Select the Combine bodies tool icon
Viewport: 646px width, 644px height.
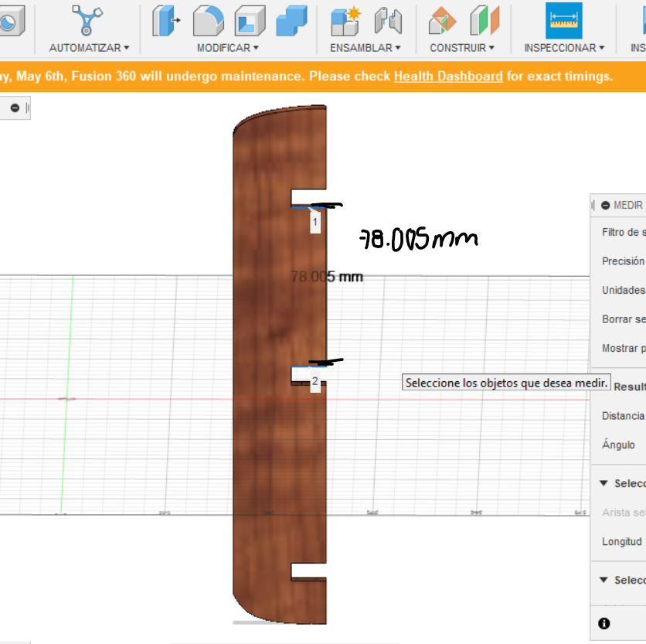291,21
